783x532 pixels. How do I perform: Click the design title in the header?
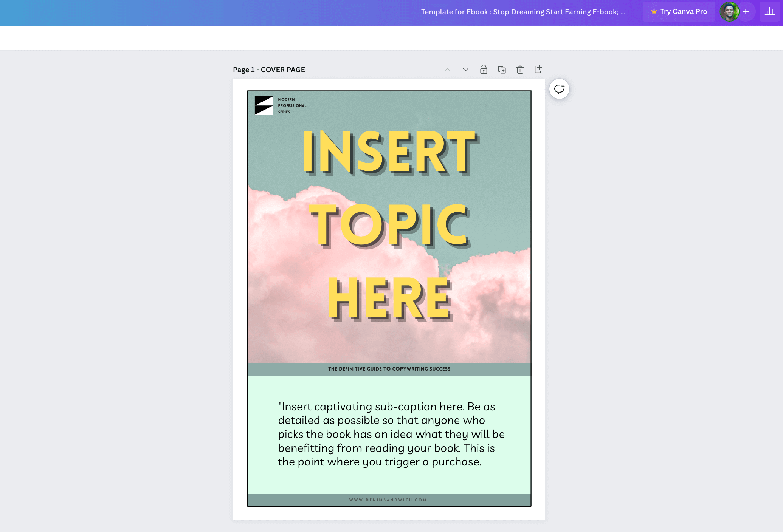pyautogui.click(x=523, y=12)
